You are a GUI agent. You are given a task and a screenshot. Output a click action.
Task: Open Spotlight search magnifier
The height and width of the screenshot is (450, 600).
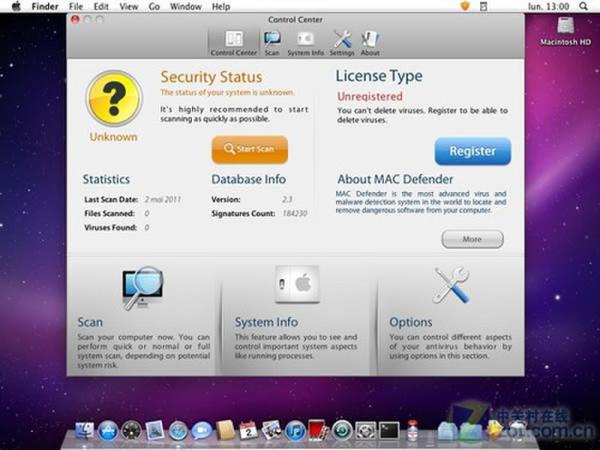pyautogui.click(x=583, y=6)
